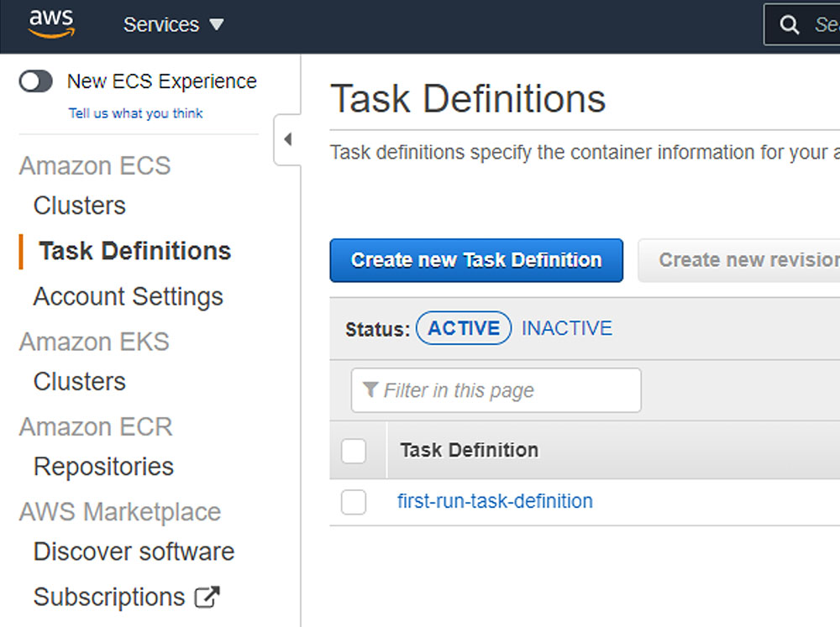Click the external link icon beside Subscriptions
840x627 pixels.
[207, 597]
